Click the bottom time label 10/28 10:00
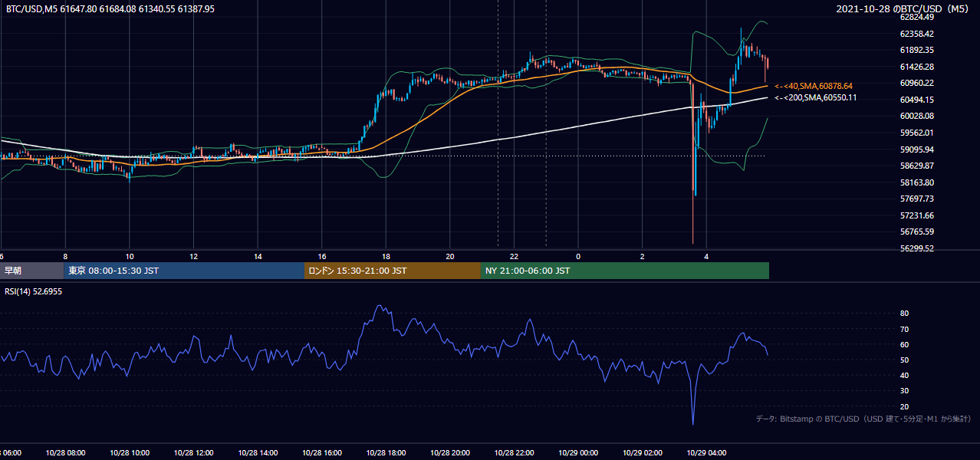This screenshot has height=460, width=980. click(x=130, y=453)
